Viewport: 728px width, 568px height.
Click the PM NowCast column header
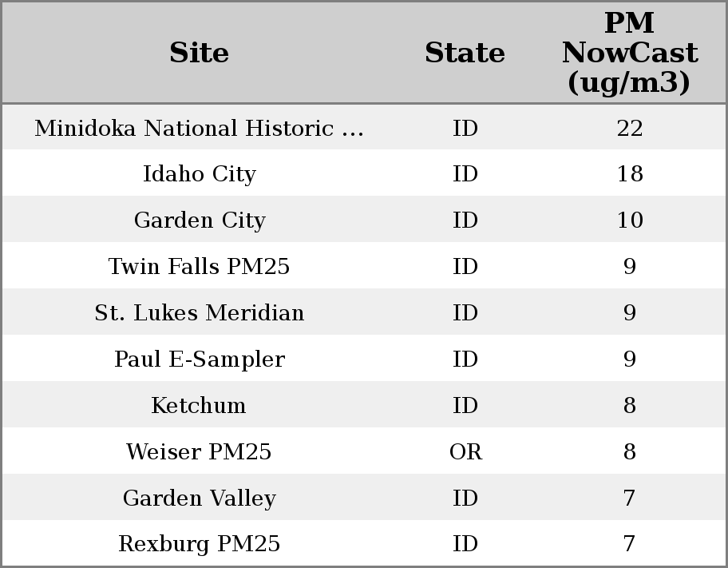629,54
